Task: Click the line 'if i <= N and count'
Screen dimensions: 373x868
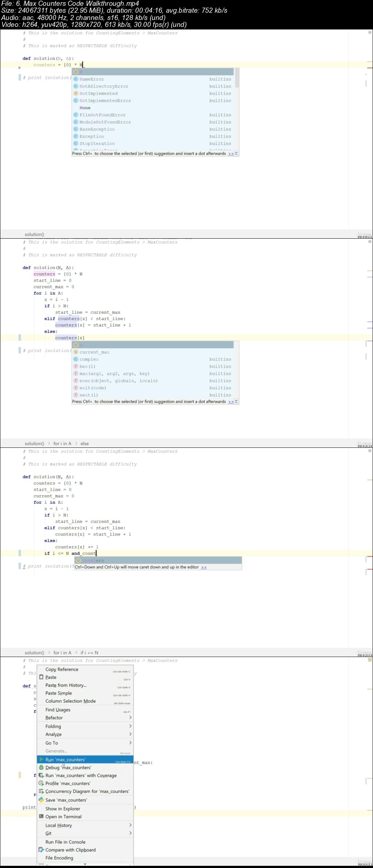Action: 70,553
